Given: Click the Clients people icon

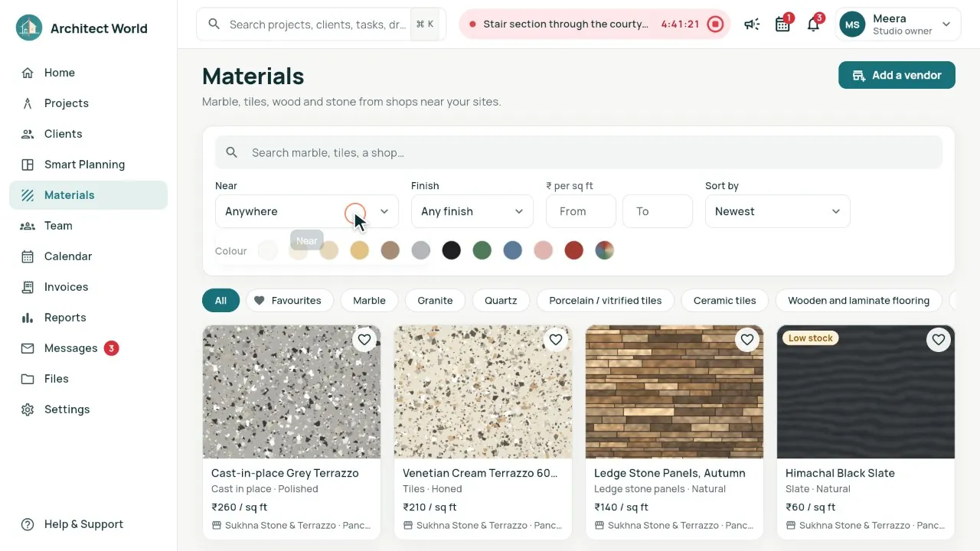Looking at the screenshot, I should point(28,134).
